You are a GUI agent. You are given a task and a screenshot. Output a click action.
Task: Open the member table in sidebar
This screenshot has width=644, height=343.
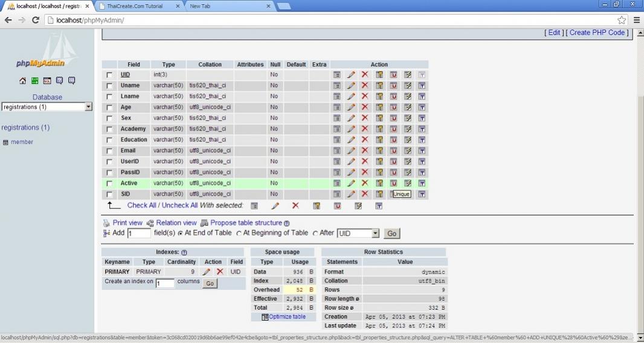tap(22, 142)
